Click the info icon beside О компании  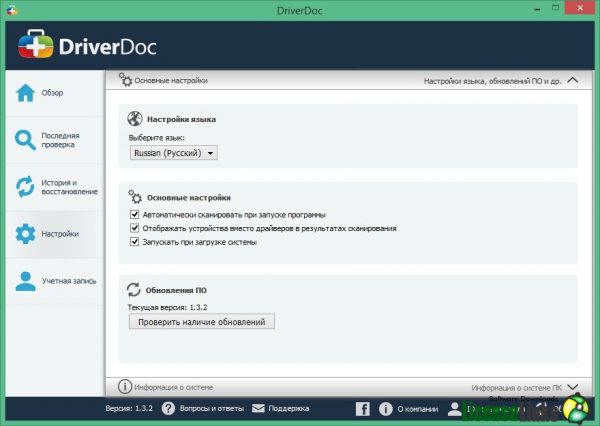pyautogui.click(x=385, y=409)
